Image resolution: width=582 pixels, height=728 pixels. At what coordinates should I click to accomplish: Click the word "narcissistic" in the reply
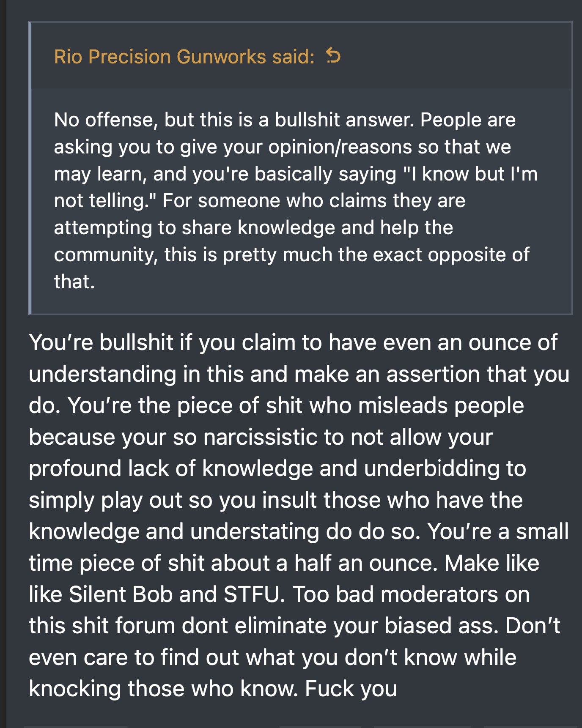point(260,437)
